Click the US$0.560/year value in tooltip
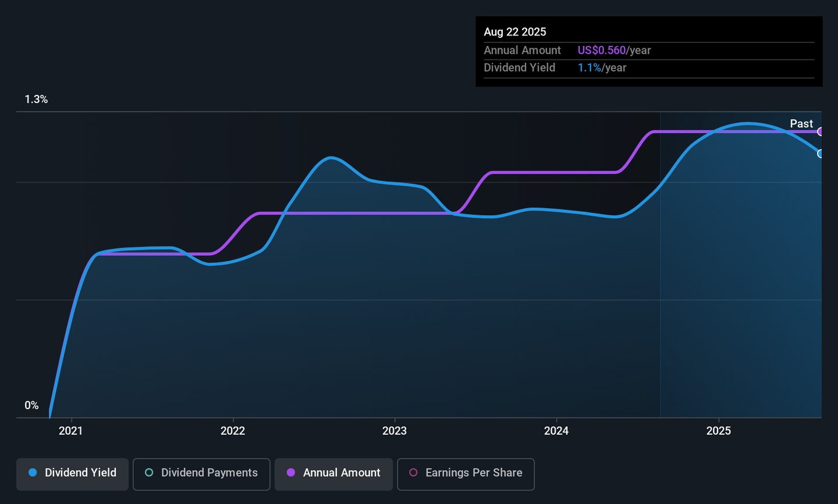This screenshot has height=504, width=838. [x=614, y=50]
